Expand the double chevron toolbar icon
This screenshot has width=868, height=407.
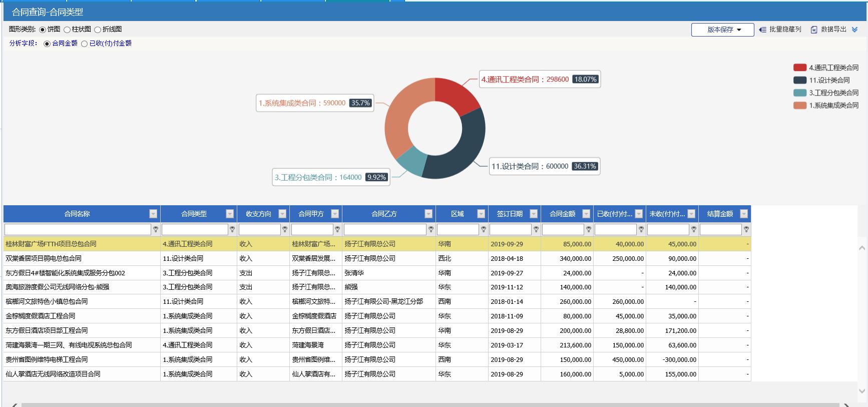point(855,30)
